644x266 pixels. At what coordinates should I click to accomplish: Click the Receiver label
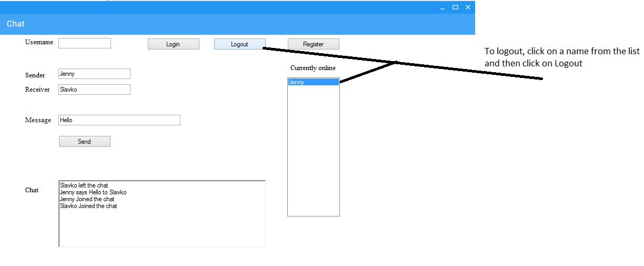[37, 90]
